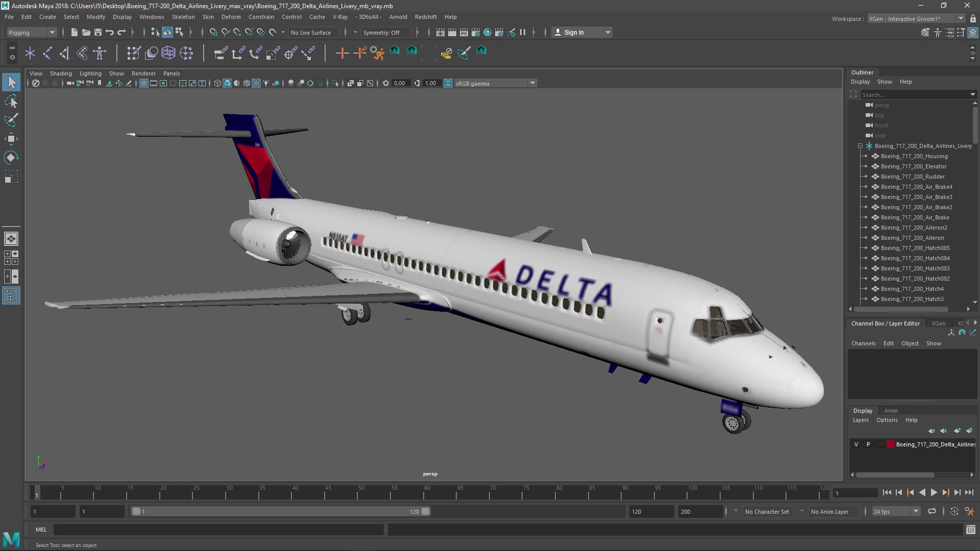
Task: Play animation backwards
Action: [x=922, y=492]
